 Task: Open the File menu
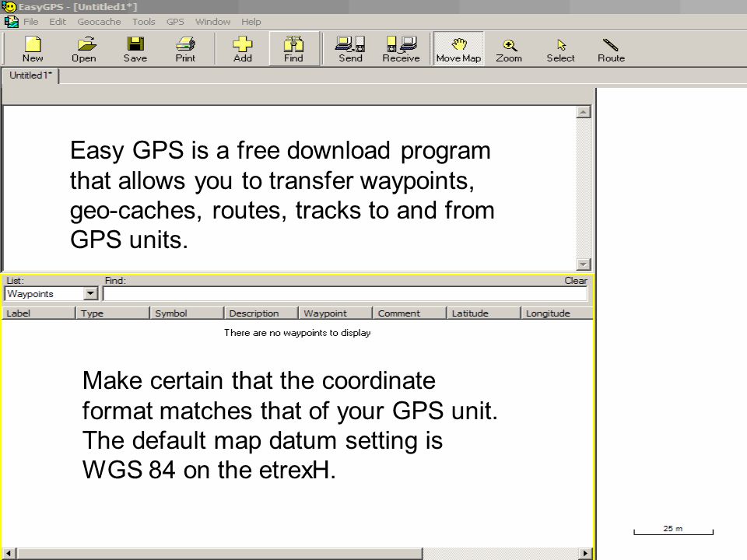[31, 22]
